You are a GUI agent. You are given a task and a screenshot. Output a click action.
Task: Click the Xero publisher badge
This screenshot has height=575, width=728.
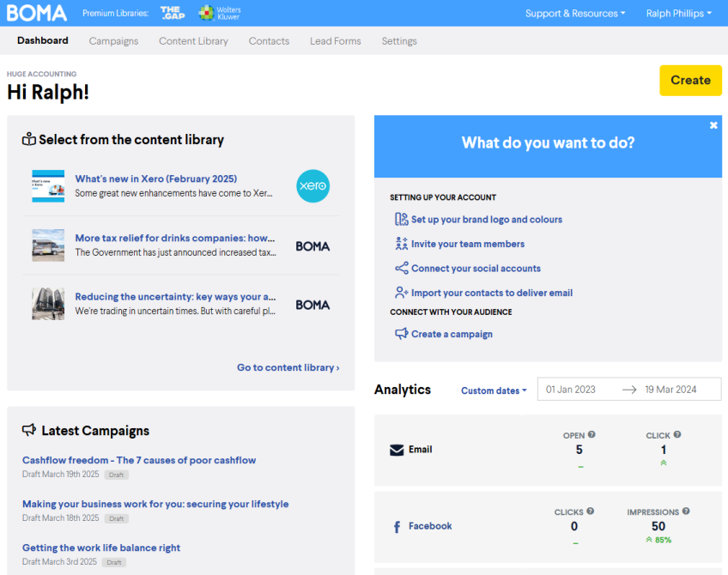click(x=312, y=186)
